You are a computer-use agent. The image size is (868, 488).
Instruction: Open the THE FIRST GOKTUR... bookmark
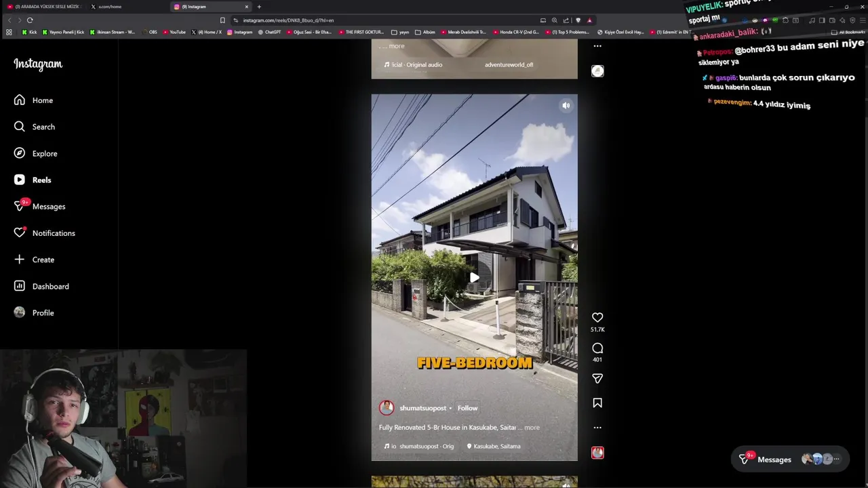coord(361,32)
